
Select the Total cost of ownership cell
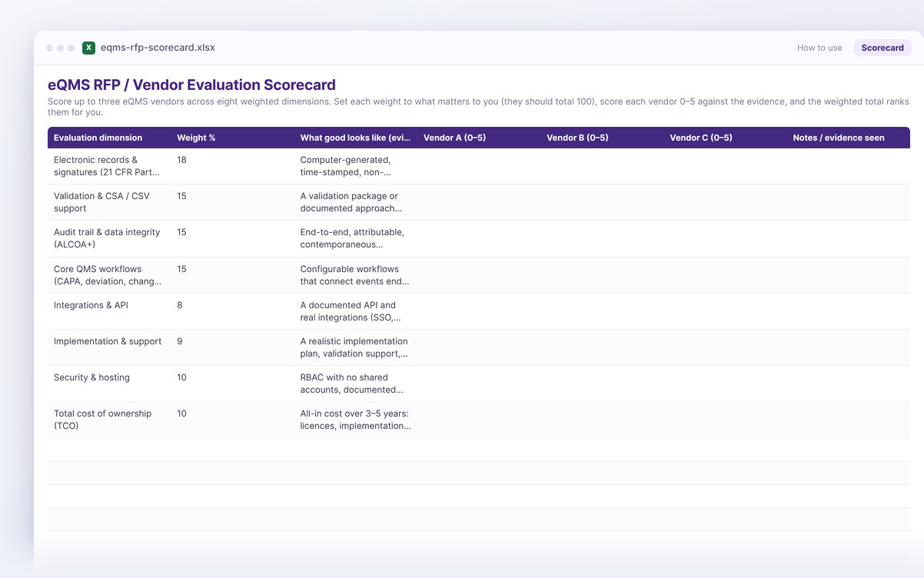click(x=109, y=420)
